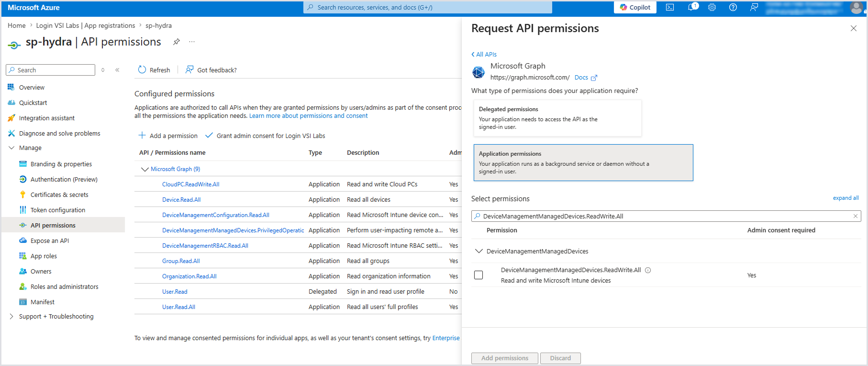Clear the permission search text
The height and width of the screenshot is (366, 868).
(x=856, y=216)
